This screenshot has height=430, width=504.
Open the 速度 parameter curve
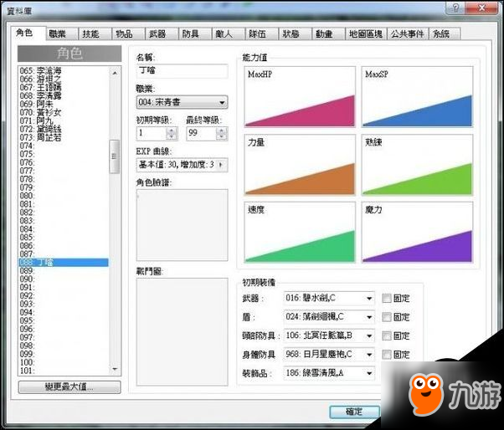[x=300, y=233]
